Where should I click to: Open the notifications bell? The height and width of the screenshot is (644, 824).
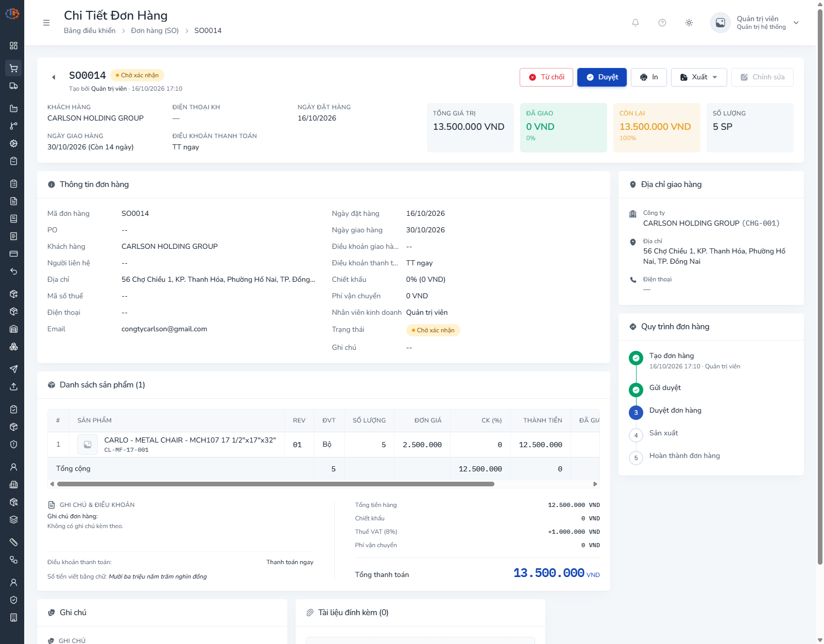tap(636, 23)
